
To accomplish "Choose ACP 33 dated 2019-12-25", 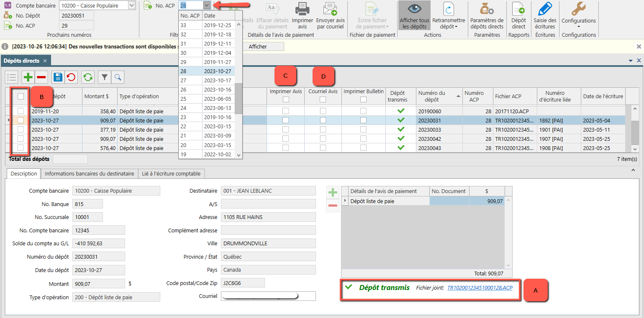I will (x=207, y=25).
